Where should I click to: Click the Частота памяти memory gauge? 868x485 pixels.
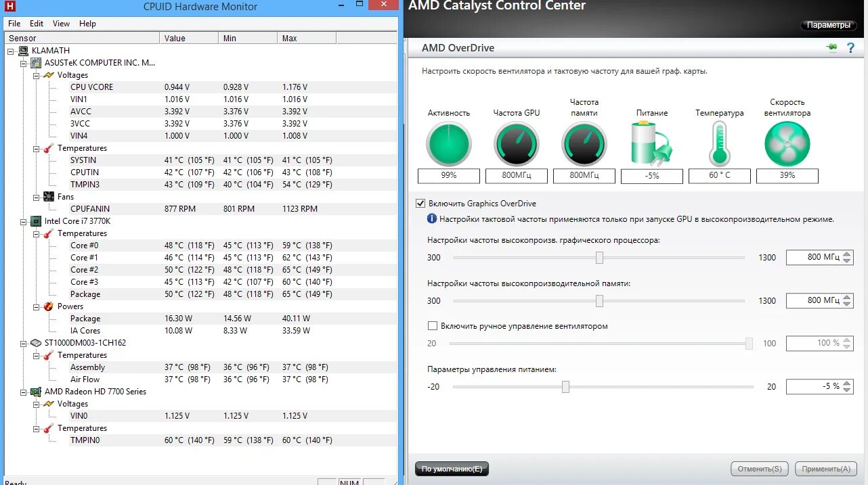(584, 143)
